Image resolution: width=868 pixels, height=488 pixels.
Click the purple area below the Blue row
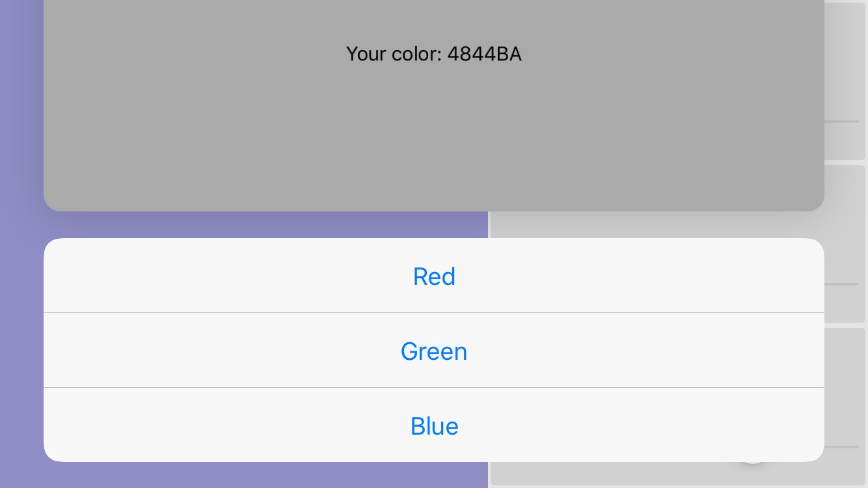coord(260,476)
